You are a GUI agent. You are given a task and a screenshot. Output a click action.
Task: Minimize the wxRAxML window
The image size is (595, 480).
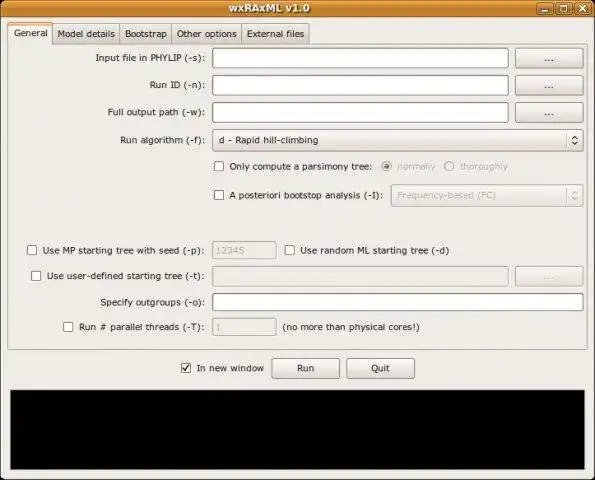pos(545,8)
